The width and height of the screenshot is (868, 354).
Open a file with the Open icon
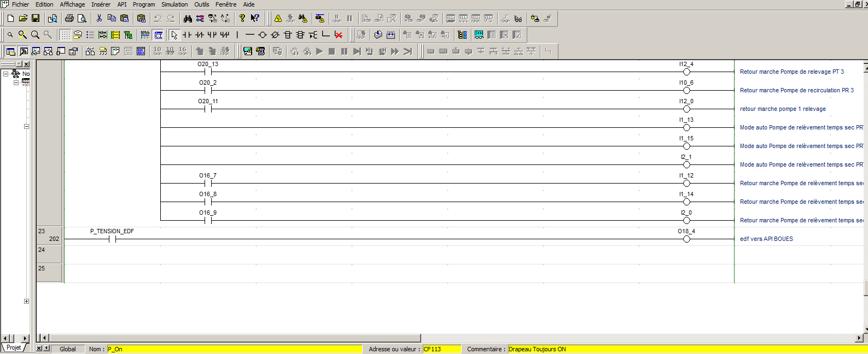(x=23, y=19)
